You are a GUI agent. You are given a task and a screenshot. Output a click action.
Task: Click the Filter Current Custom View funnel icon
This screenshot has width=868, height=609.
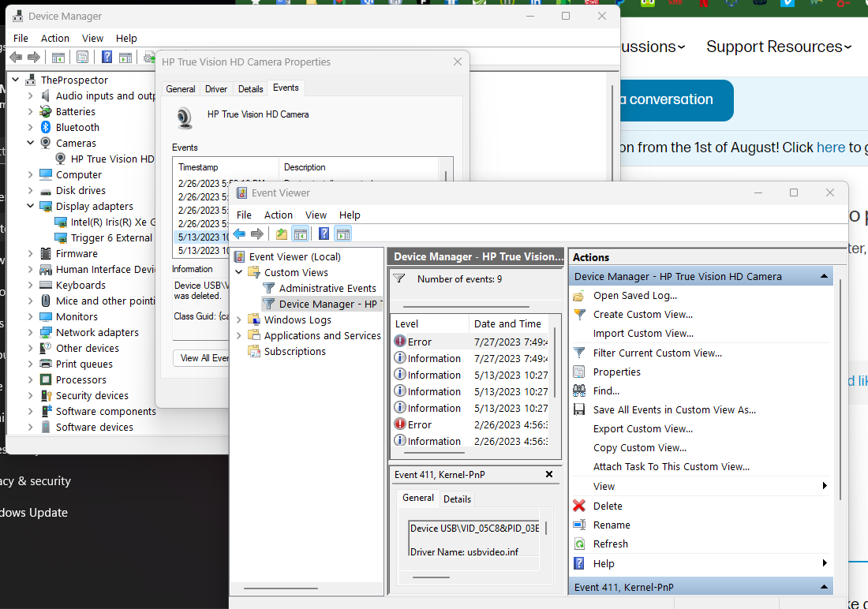579,353
